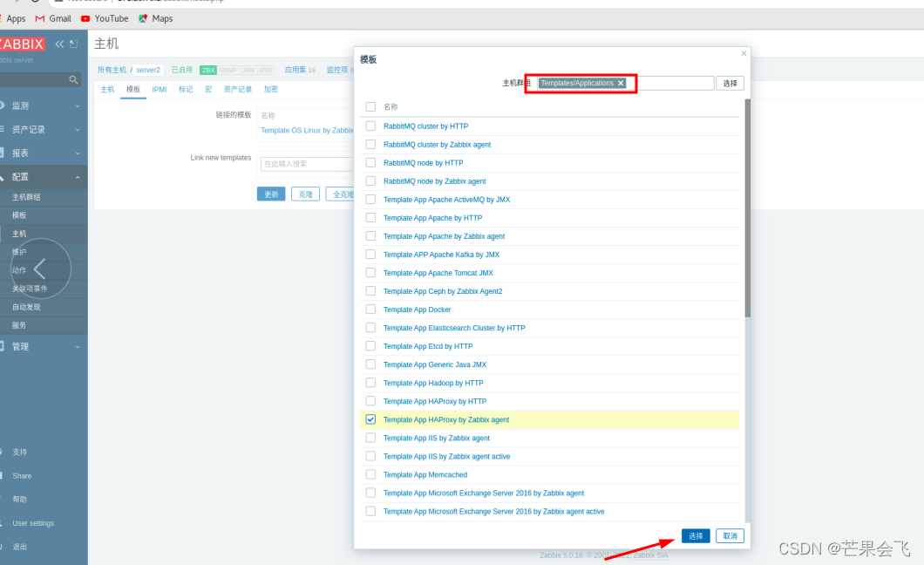Switch to the 标记 tab
Viewport: 924px width, 565px height.
[186, 90]
